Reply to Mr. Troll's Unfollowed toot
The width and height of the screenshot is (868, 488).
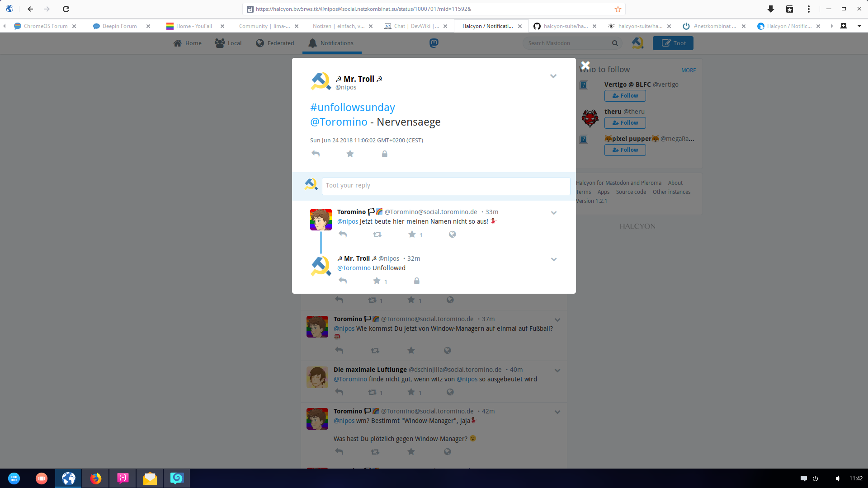(343, 281)
